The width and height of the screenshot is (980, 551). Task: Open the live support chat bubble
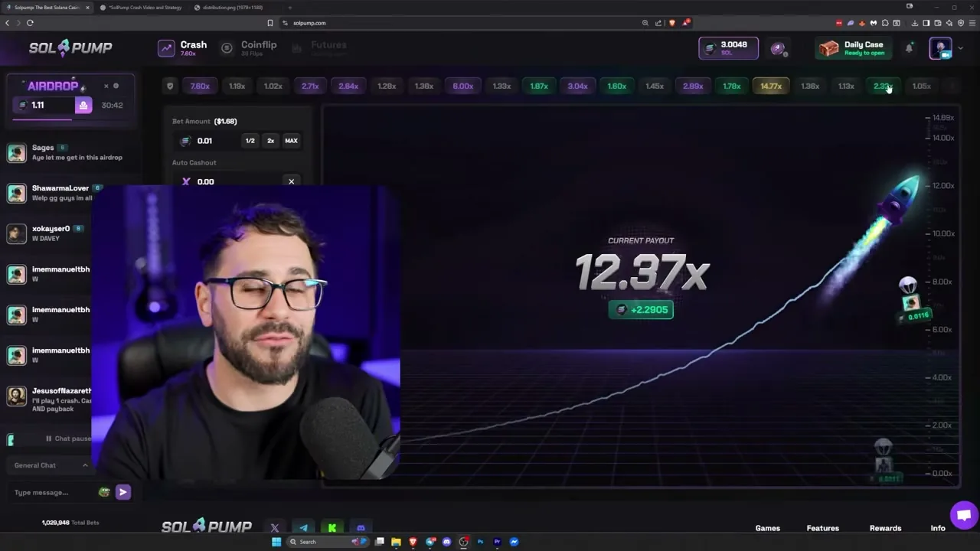[x=963, y=514]
